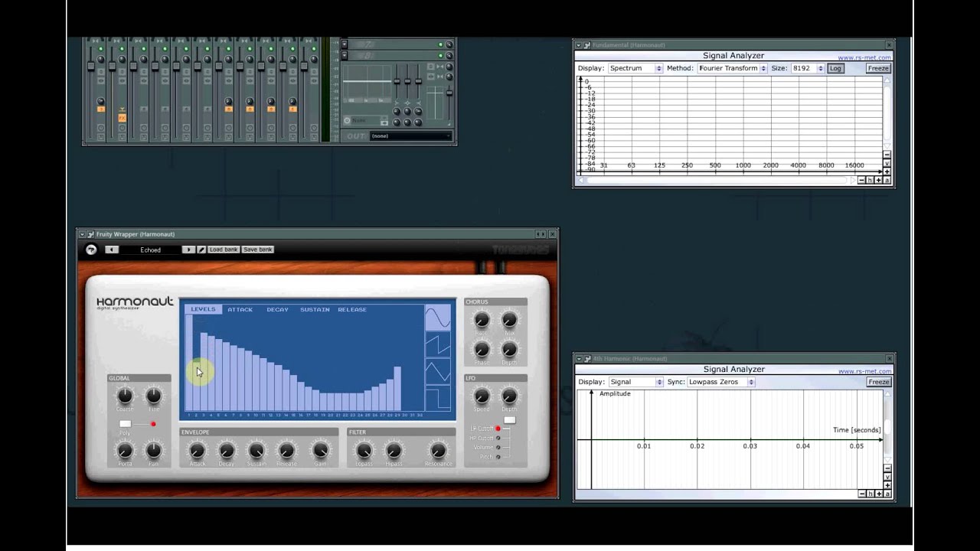Select the sawtooth waveform in Harmonaut
Image resolution: width=980 pixels, height=551 pixels.
pos(438,344)
